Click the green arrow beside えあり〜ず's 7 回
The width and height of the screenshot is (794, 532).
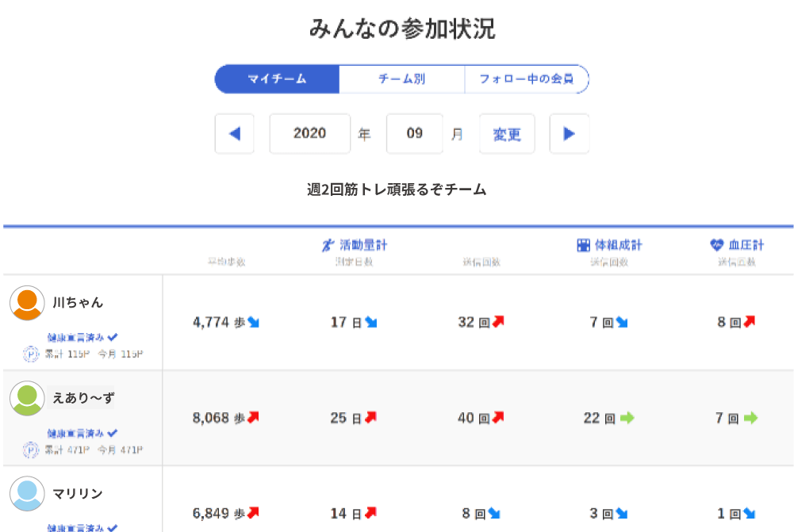point(750,418)
